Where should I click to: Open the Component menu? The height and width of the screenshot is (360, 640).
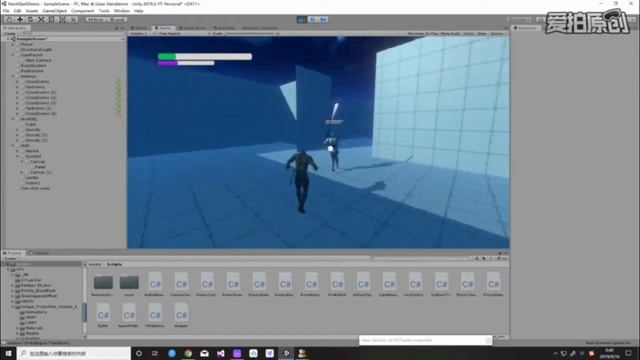pyautogui.click(x=82, y=11)
